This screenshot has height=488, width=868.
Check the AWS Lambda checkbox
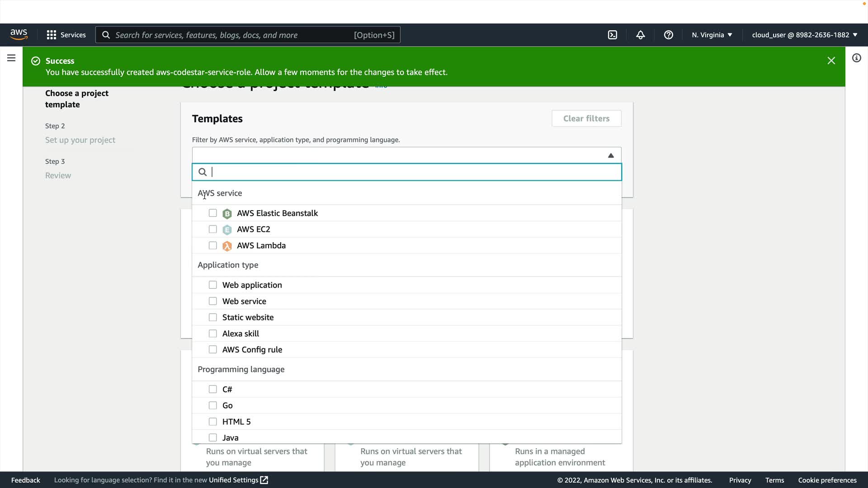(x=212, y=245)
